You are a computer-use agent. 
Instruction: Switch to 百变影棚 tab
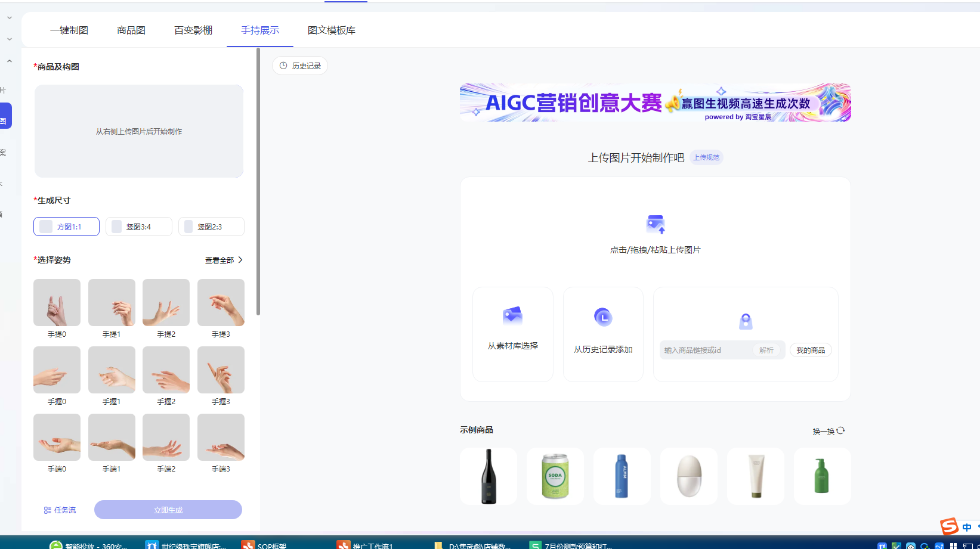click(x=193, y=30)
